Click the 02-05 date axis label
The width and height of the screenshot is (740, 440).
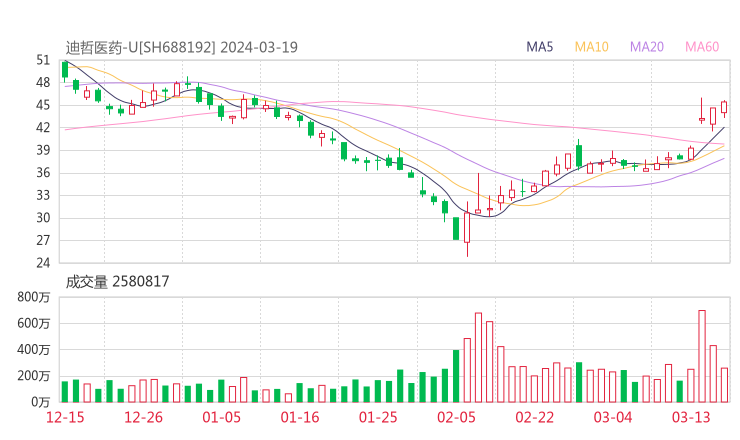(456, 417)
